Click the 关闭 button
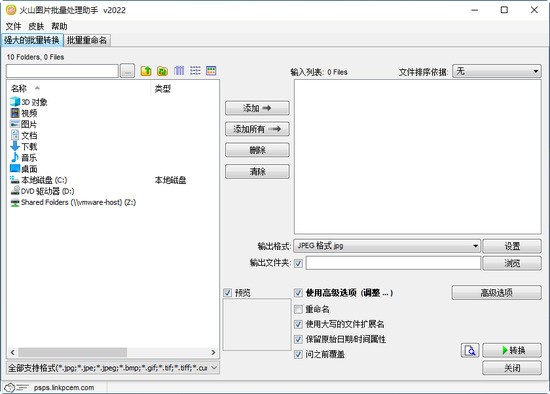The image size is (550, 394). (512, 368)
